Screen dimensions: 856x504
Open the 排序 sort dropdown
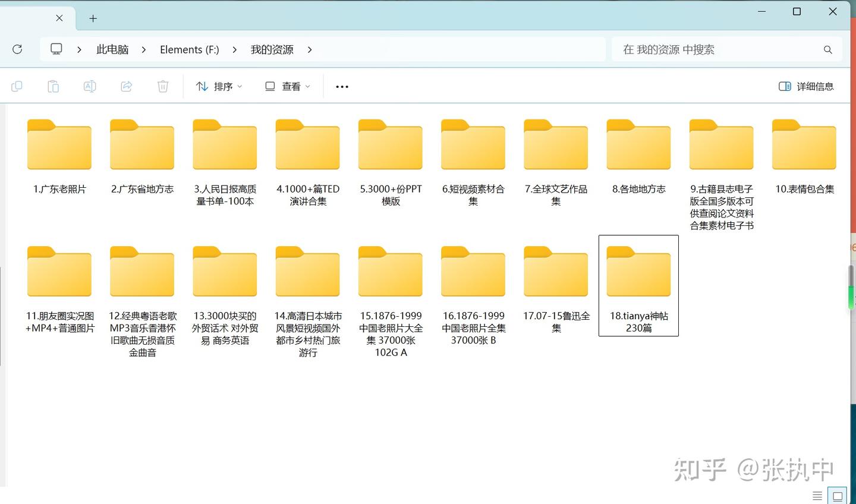click(x=219, y=87)
